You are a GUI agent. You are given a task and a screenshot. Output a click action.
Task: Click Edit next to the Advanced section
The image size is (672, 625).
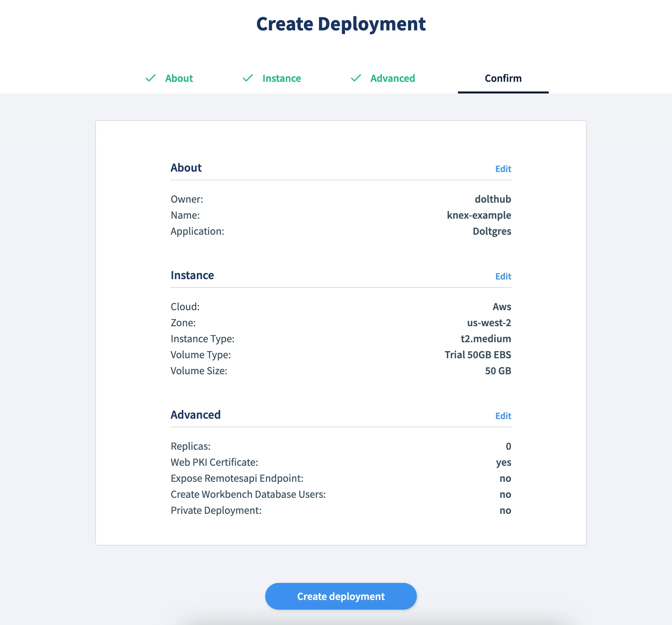pos(503,416)
